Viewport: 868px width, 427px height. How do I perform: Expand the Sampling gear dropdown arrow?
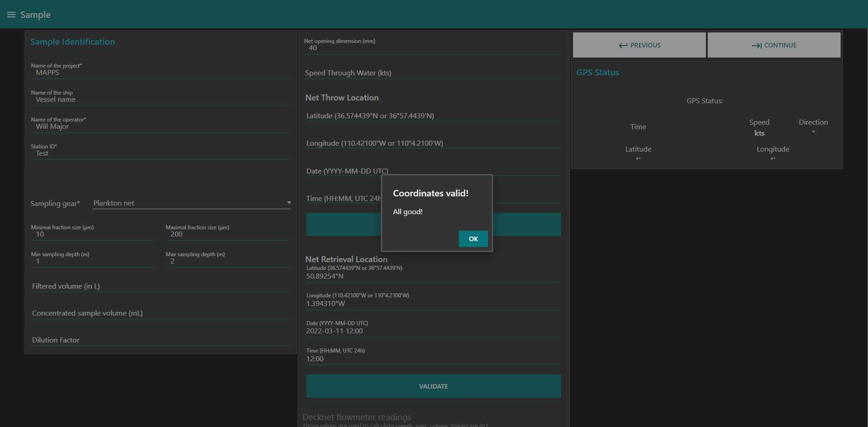pyautogui.click(x=289, y=203)
